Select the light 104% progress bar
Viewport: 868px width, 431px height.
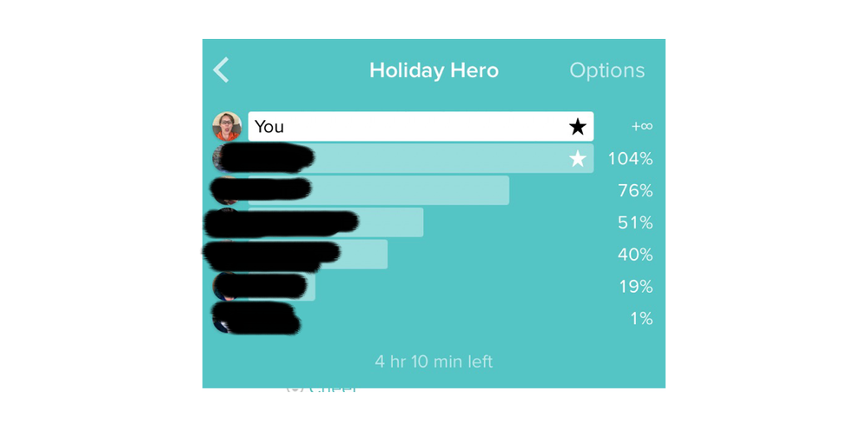(421, 158)
